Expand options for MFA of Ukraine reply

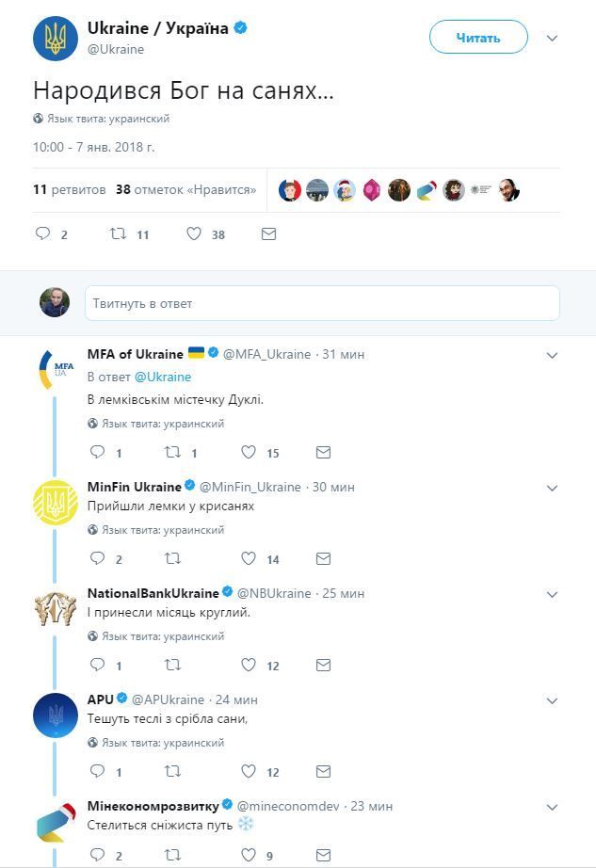point(553,355)
